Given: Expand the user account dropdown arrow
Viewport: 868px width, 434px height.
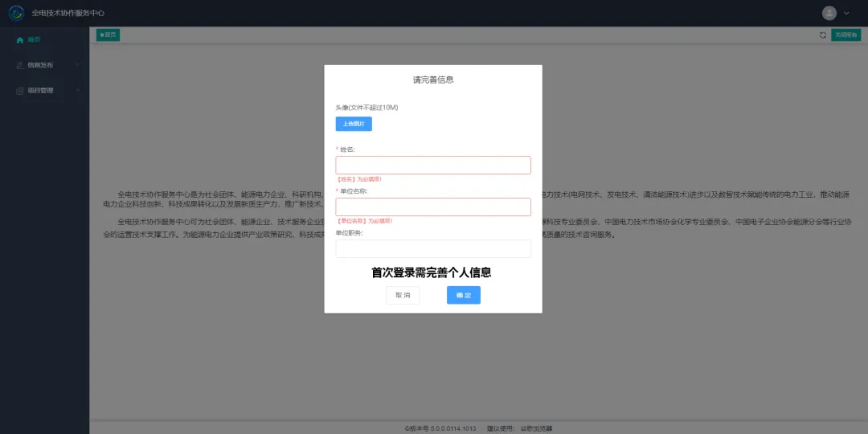Looking at the screenshot, I should coord(846,13).
